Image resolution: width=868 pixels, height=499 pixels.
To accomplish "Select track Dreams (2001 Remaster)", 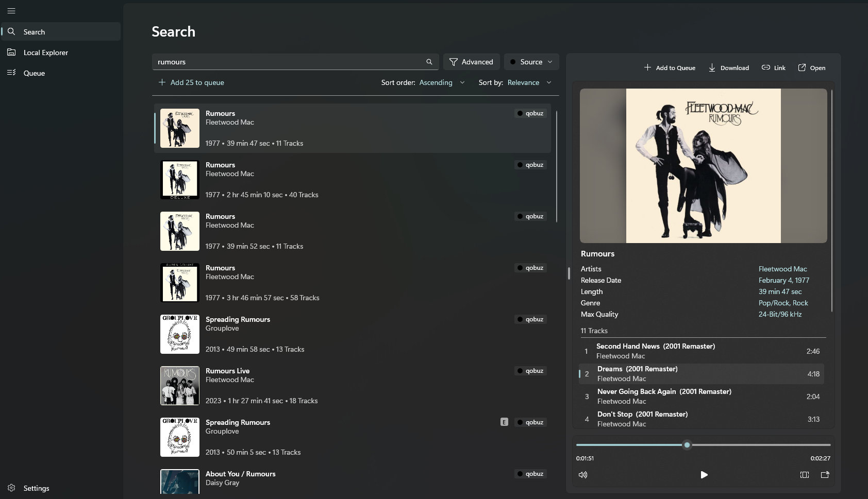I will [702, 374].
